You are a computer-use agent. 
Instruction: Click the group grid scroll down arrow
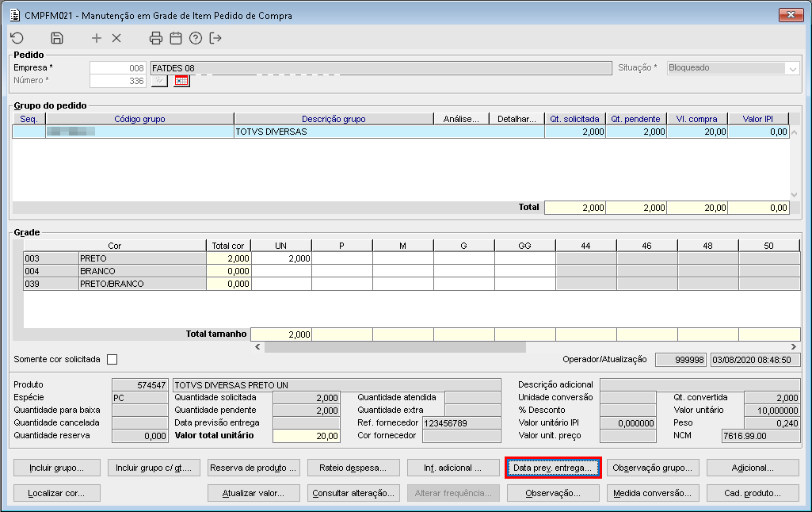click(x=794, y=194)
